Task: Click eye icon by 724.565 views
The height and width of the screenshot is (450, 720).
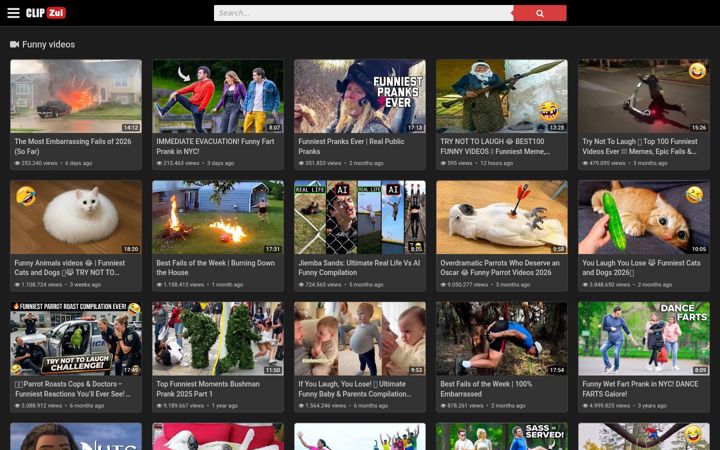Action: pyautogui.click(x=301, y=285)
